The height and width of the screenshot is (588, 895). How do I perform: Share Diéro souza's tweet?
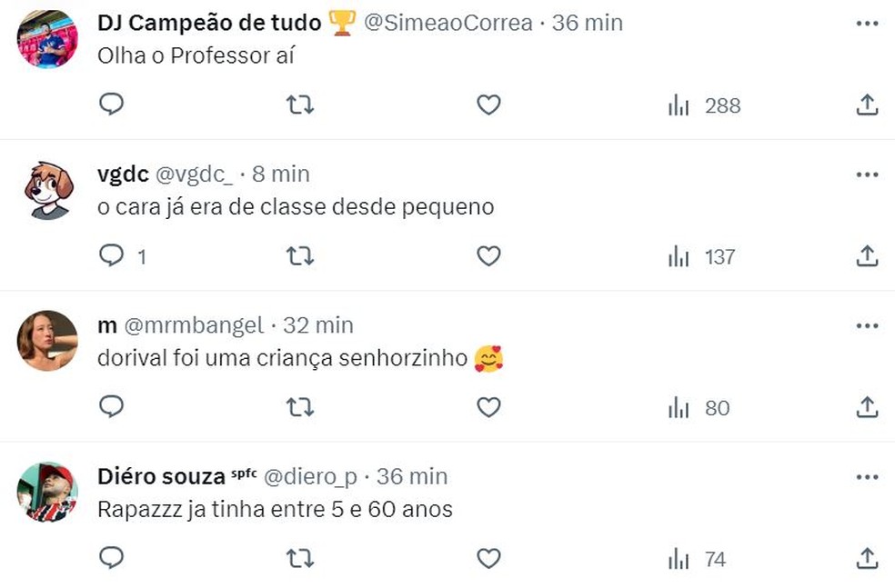point(867,558)
